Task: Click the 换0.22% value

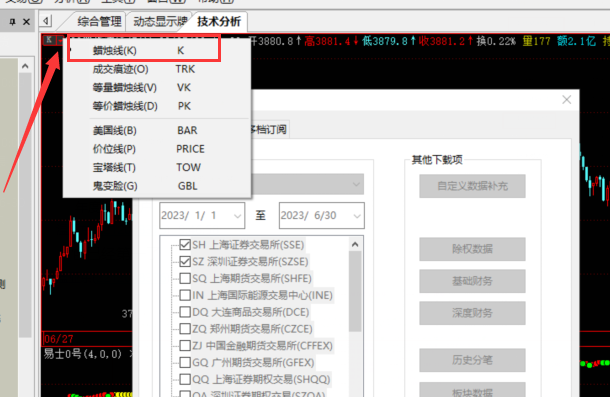Action: coord(496,41)
